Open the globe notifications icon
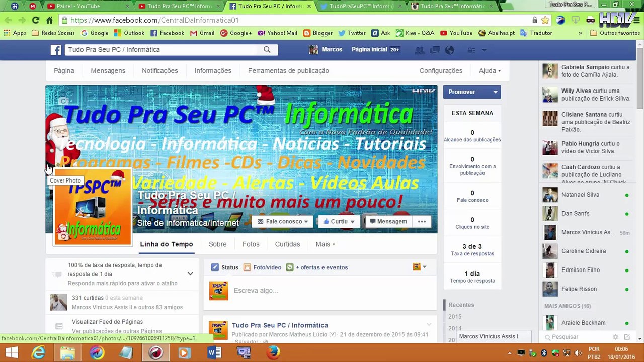Image resolution: width=644 pixels, height=362 pixels. coord(450,50)
